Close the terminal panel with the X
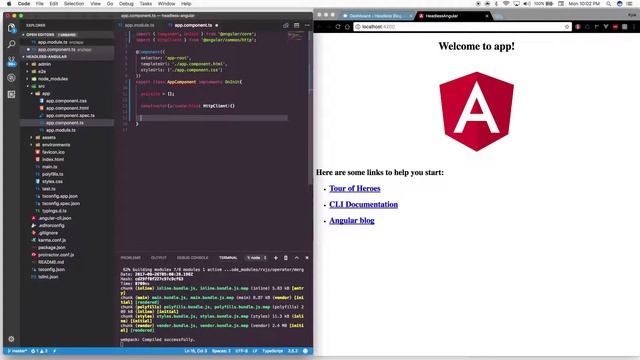Viewport: 640px width, 360px height. pyautogui.click(x=307, y=258)
